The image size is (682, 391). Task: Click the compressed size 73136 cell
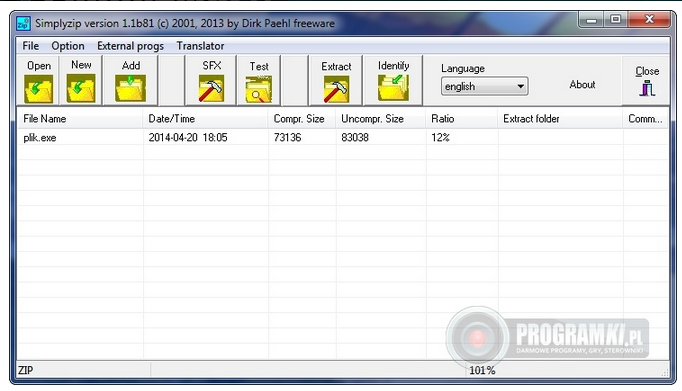[x=288, y=137]
